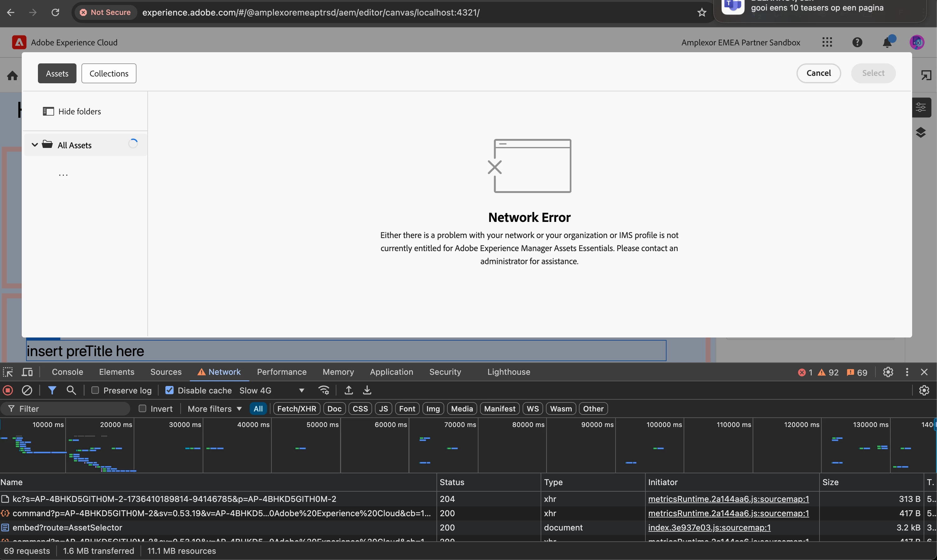Open the DevTools settings gear icon

(888, 372)
